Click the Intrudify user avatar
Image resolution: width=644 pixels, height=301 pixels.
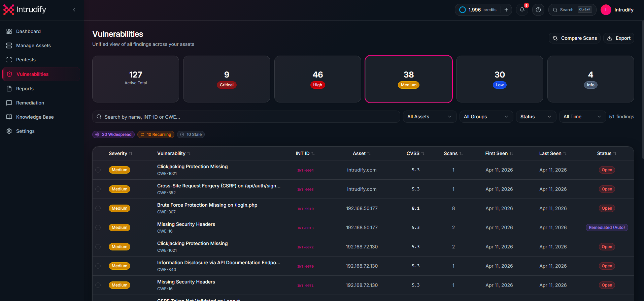pos(606,10)
